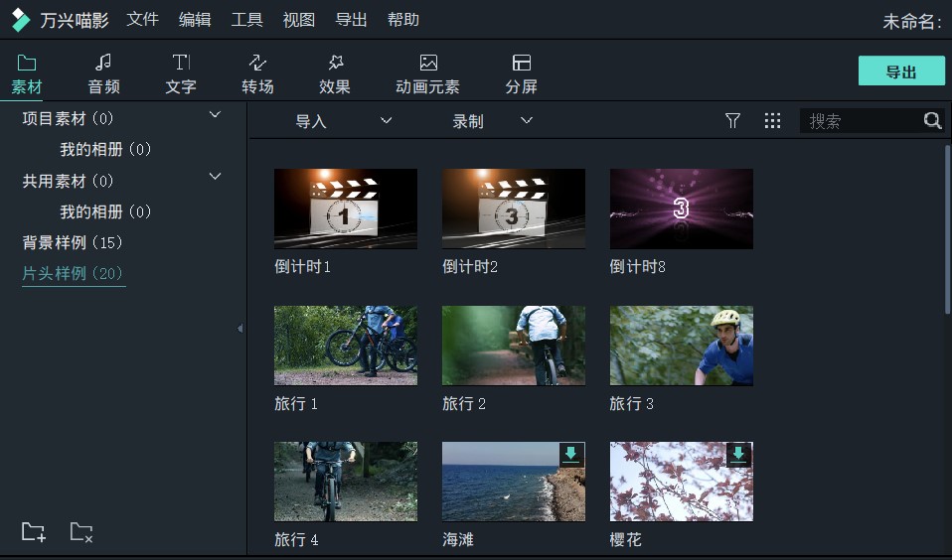The height and width of the screenshot is (560, 952).
Task: Open the 导出 menu in menu bar
Action: tap(351, 20)
